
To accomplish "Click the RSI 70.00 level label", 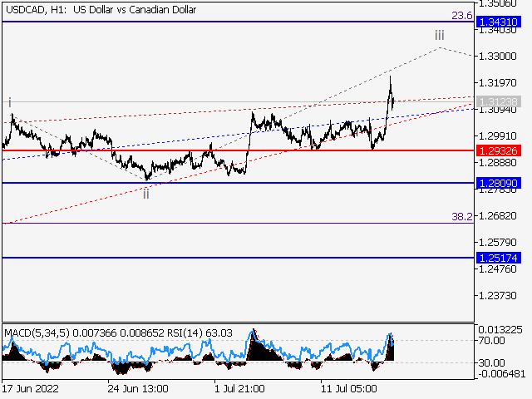I will 491,340.
